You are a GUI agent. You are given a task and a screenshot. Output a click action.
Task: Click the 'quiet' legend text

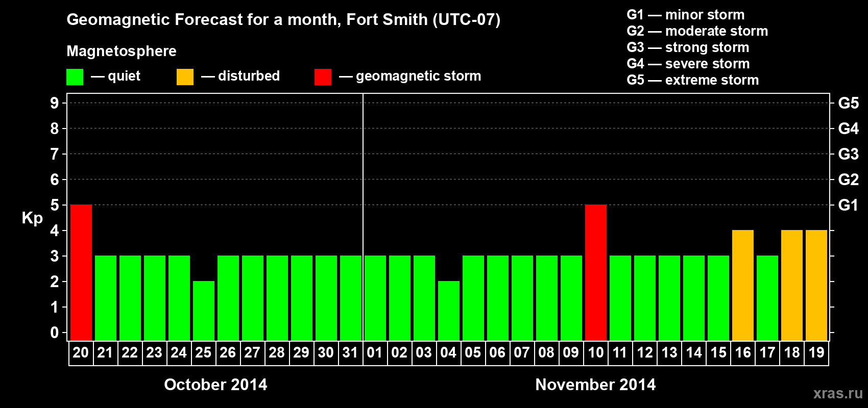pos(124,76)
